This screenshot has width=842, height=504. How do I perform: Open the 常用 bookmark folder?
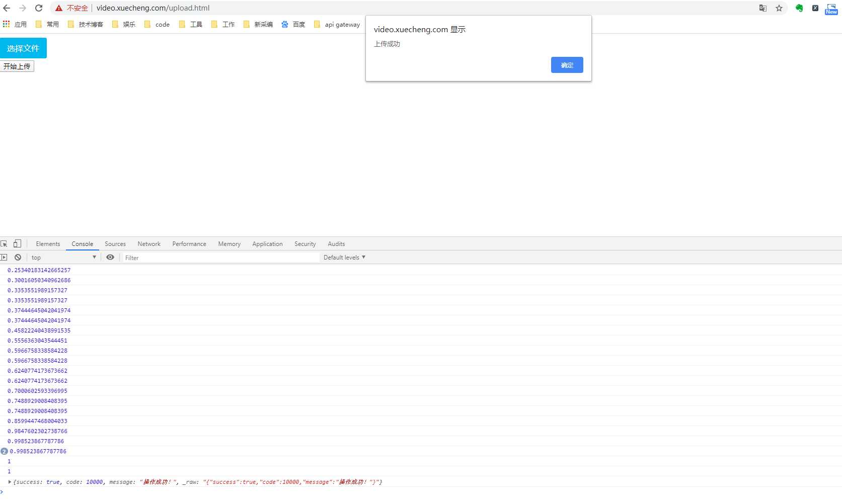pyautogui.click(x=47, y=24)
